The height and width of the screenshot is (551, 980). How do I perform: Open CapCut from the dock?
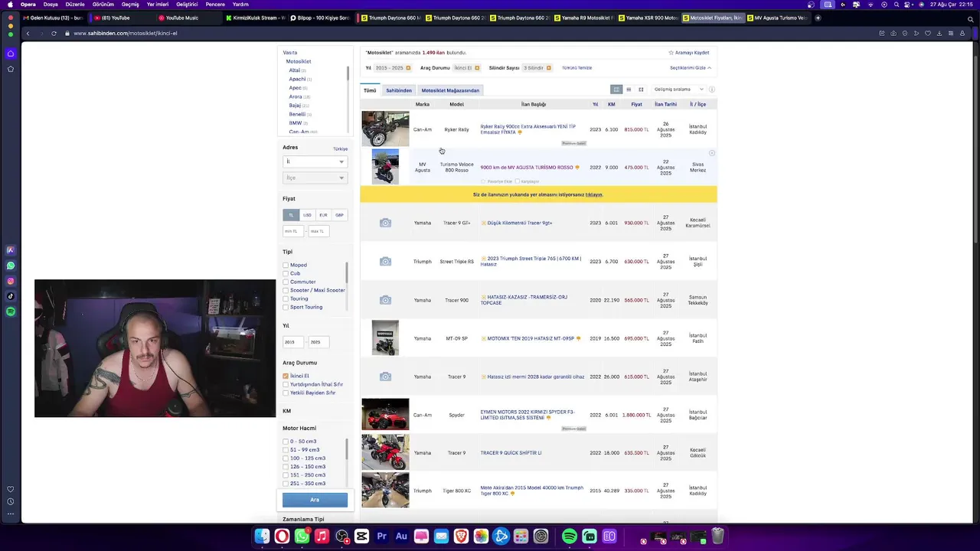tap(361, 536)
